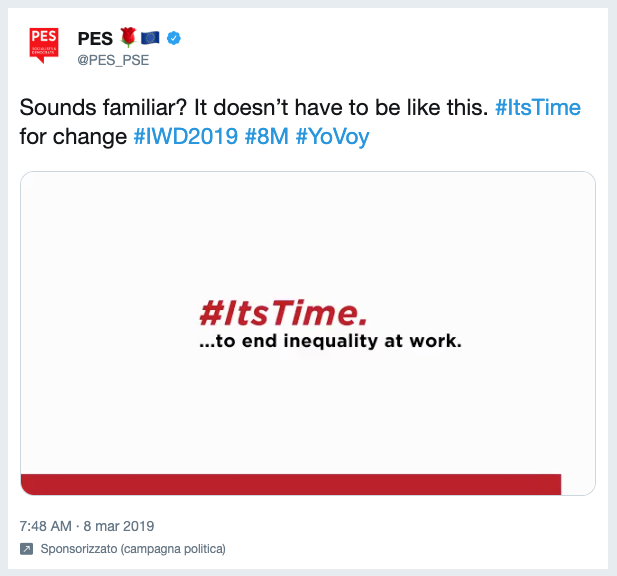Click the EU flag emoji icon

coord(150,38)
